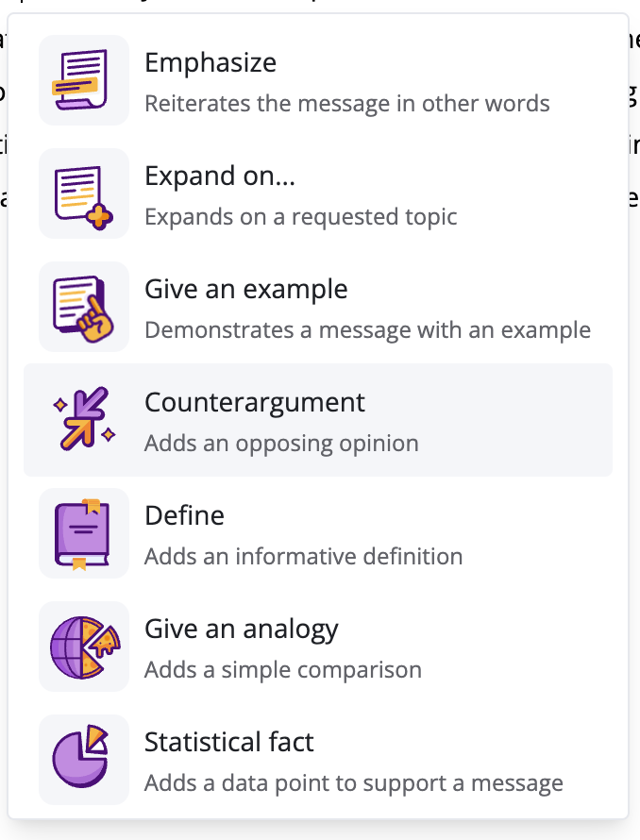Image resolution: width=640 pixels, height=840 pixels.
Task: Click the Expand on document-plus icon
Action: point(83,193)
